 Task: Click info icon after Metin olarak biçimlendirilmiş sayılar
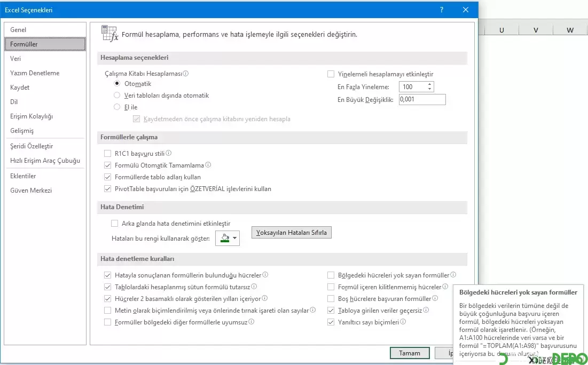tap(313, 310)
